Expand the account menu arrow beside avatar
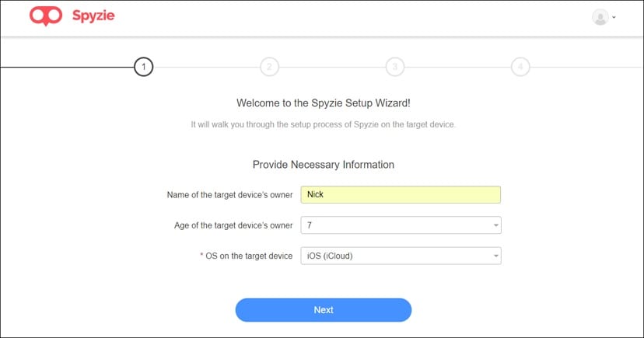644x338 pixels. pos(614,17)
